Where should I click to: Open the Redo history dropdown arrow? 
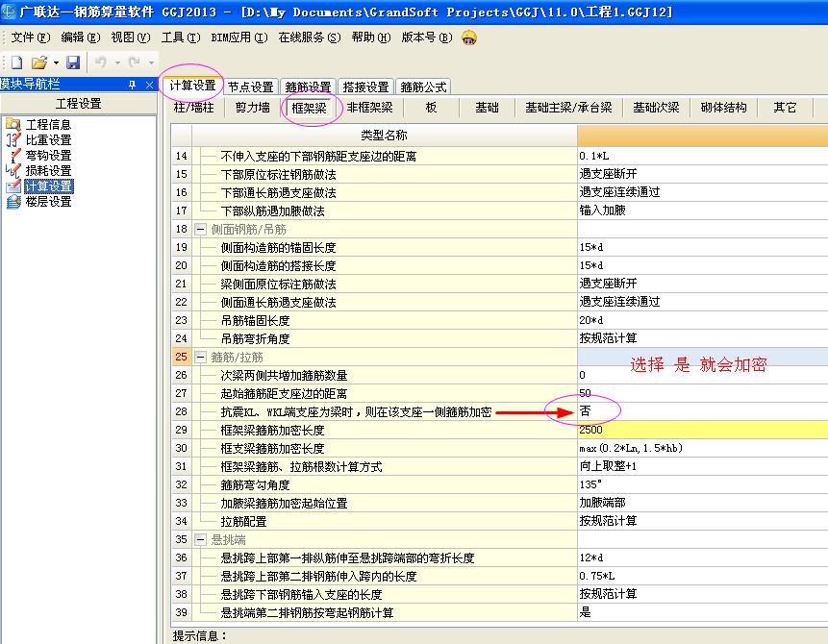coord(151,63)
